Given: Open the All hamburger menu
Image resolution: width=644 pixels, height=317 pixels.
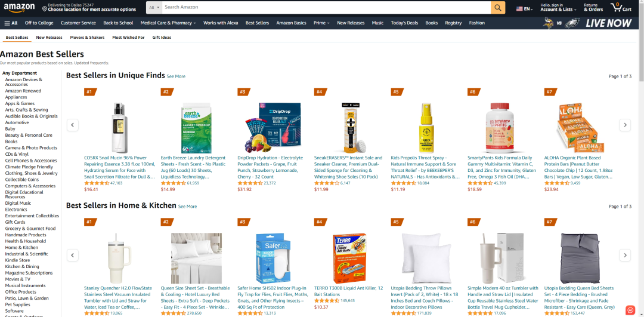Looking at the screenshot, I should click(x=11, y=23).
